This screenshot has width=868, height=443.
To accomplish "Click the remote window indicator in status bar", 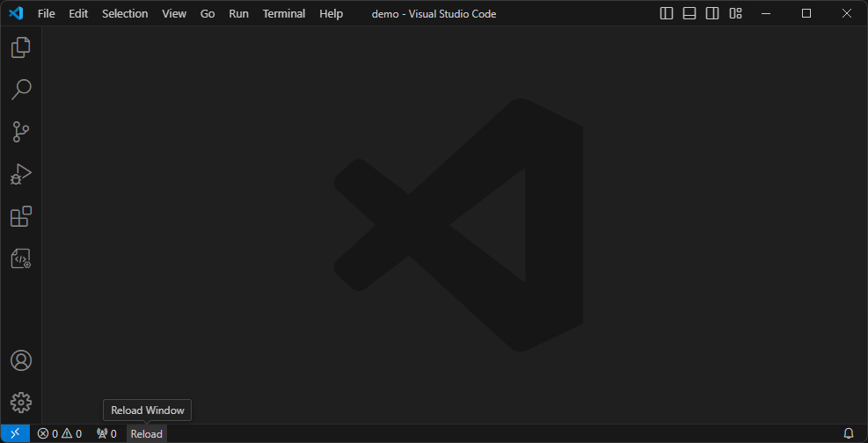I will point(15,433).
